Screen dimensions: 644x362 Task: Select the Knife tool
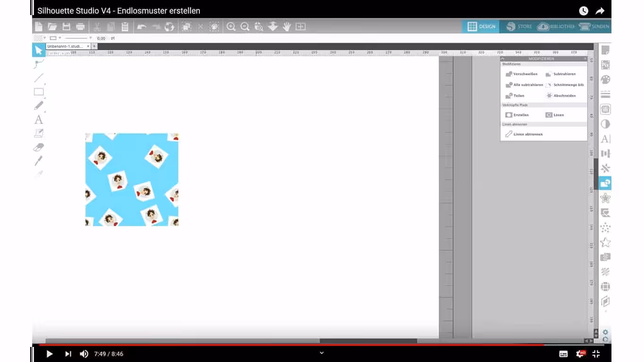(39, 161)
